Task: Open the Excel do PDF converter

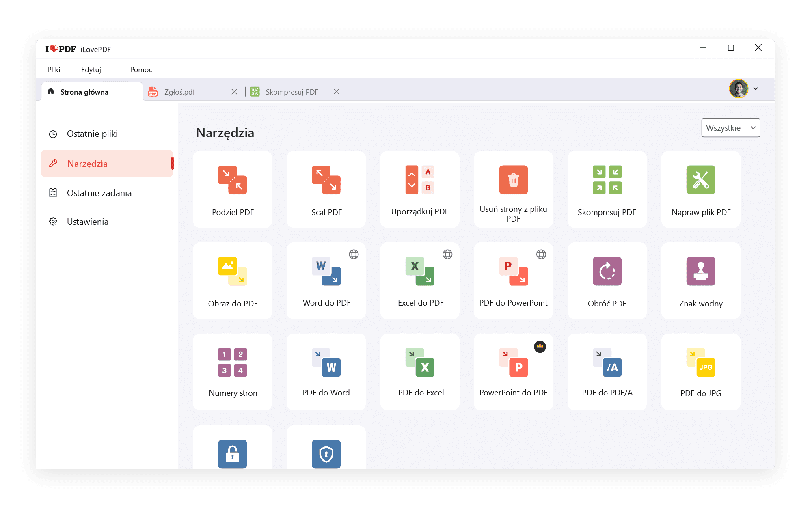Action: pyautogui.click(x=420, y=280)
